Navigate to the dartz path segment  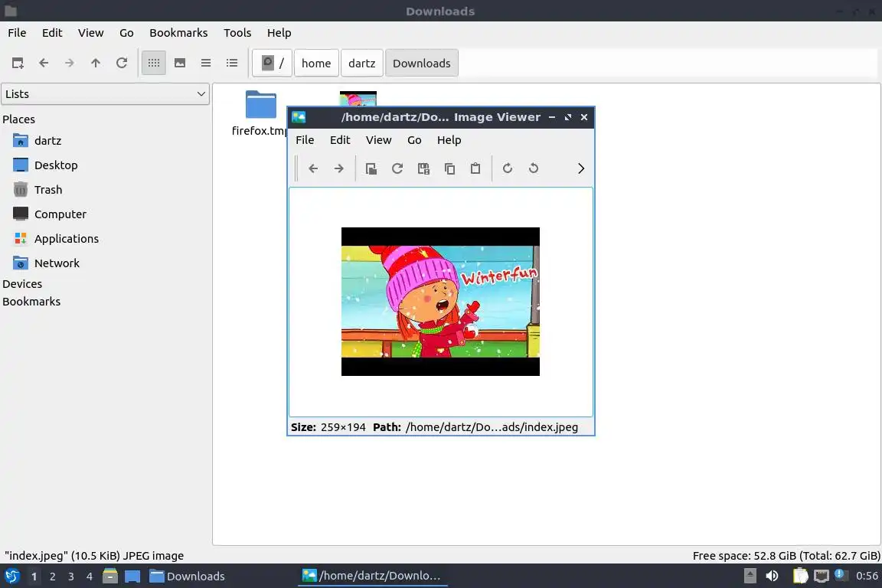(361, 63)
